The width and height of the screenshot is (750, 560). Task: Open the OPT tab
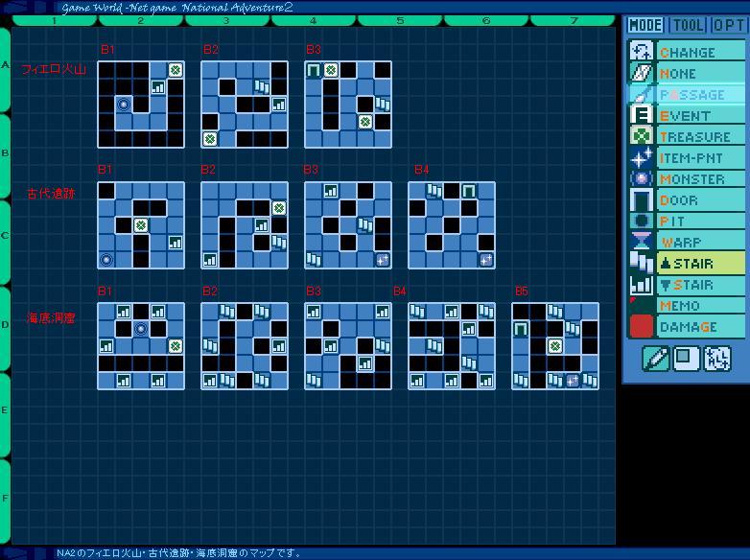click(729, 25)
